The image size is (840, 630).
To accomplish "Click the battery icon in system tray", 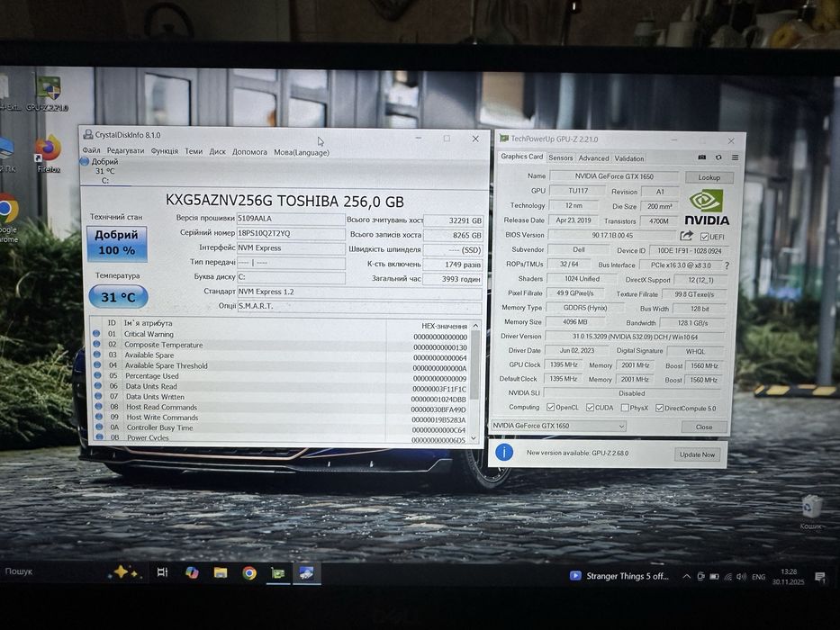I will coord(714,576).
